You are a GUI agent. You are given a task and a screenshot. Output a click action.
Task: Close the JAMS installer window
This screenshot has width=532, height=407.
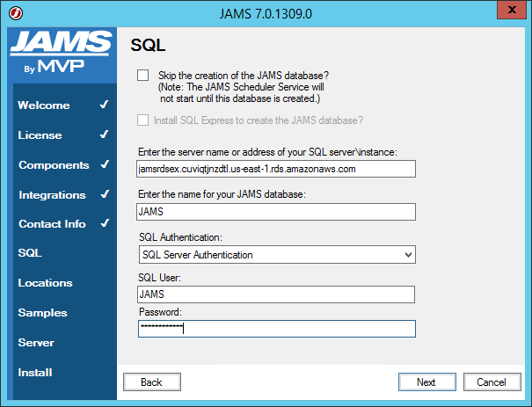tap(511, 10)
